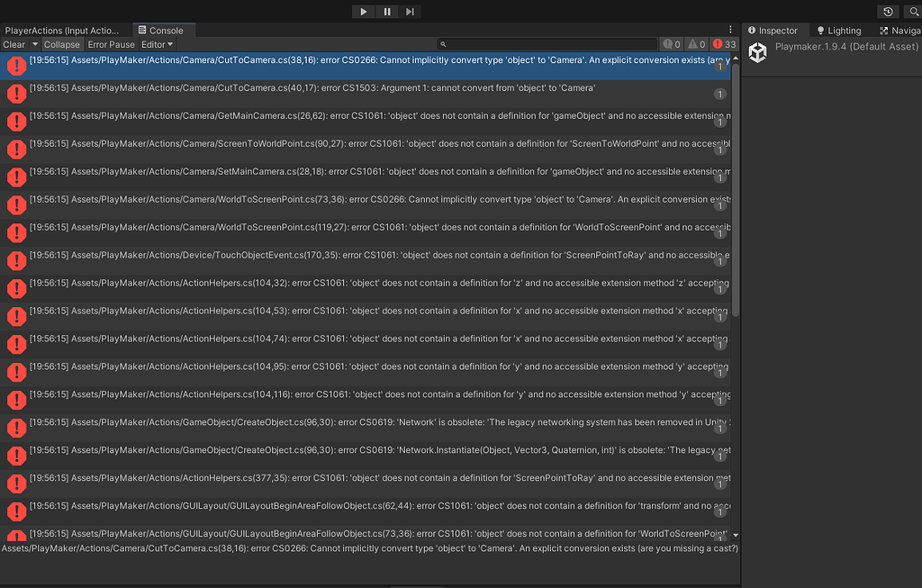The height and width of the screenshot is (588, 922).
Task: Enable the Collapse toggle in the Console
Action: pos(61,43)
